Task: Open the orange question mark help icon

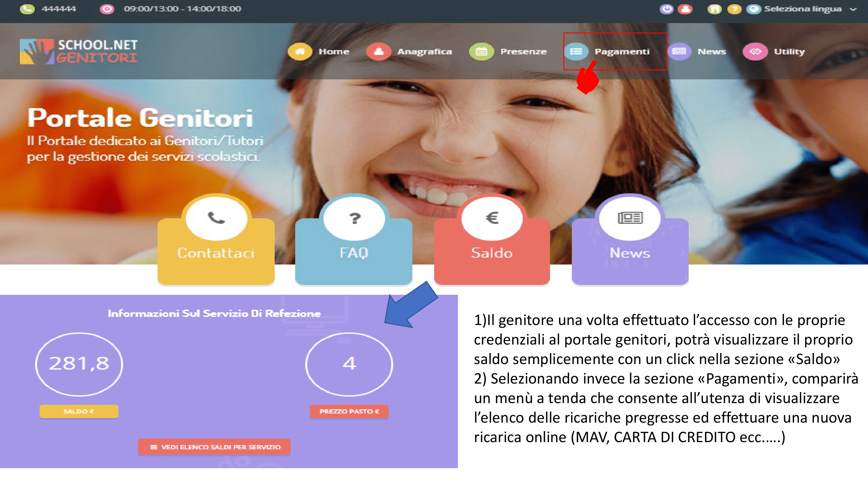Action: pos(734,9)
